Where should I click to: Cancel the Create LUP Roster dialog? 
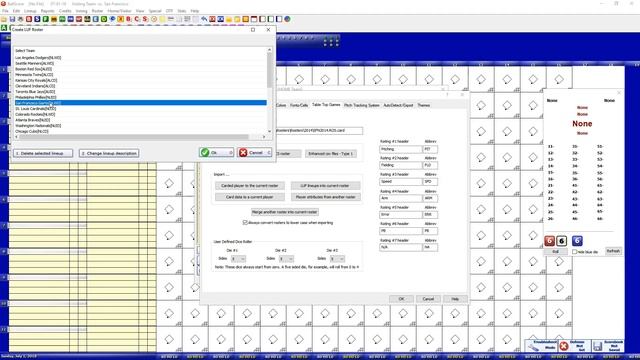(255, 153)
